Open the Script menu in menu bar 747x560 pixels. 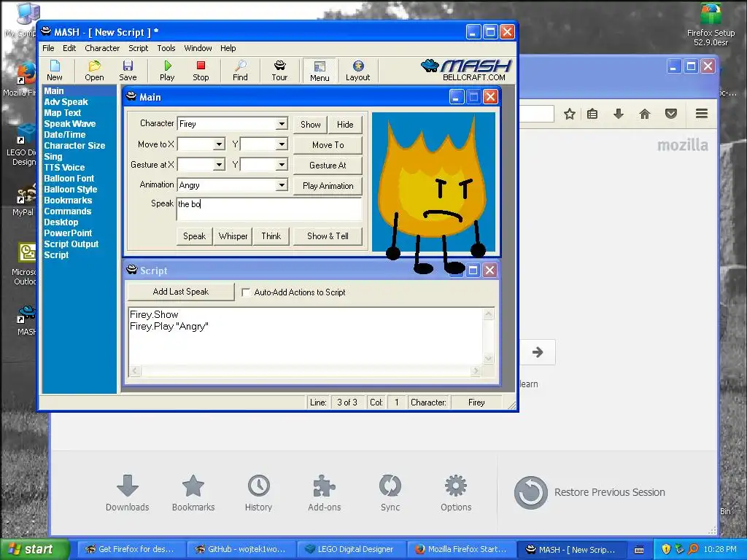(x=138, y=48)
